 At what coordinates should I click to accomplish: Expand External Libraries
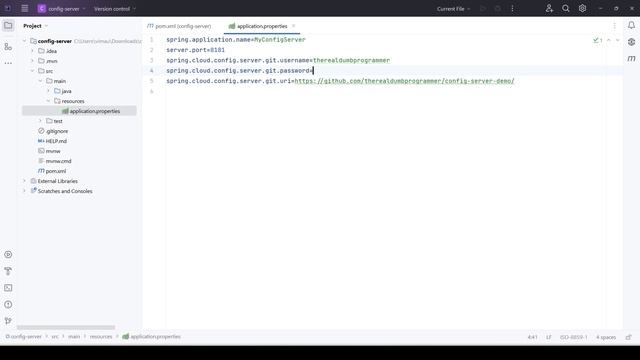(x=24, y=181)
